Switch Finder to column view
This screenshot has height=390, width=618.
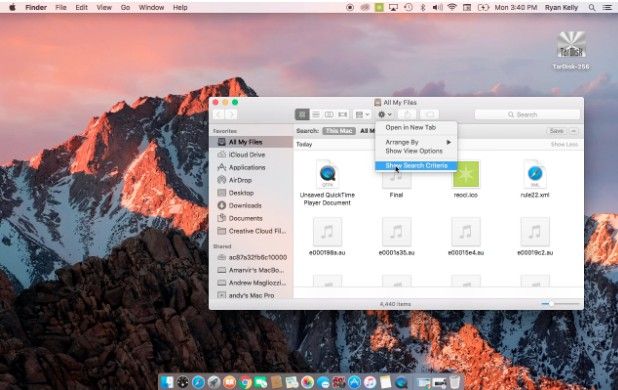pyautogui.click(x=329, y=115)
